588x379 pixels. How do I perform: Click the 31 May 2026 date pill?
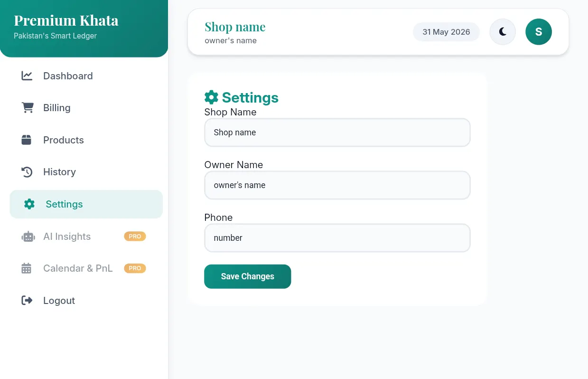click(x=446, y=32)
